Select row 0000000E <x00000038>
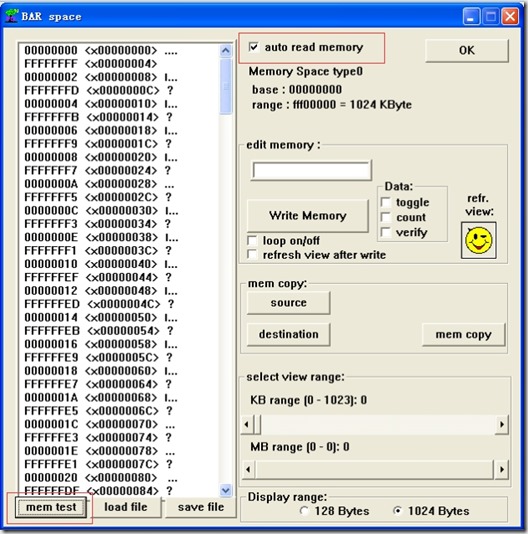This screenshot has height=534, width=528. tap(119, 237)
